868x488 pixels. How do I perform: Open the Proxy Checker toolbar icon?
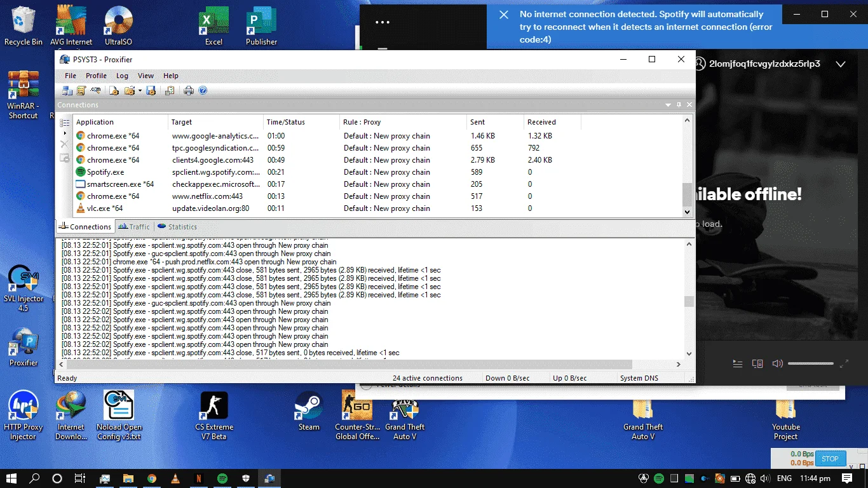(170, 91)
